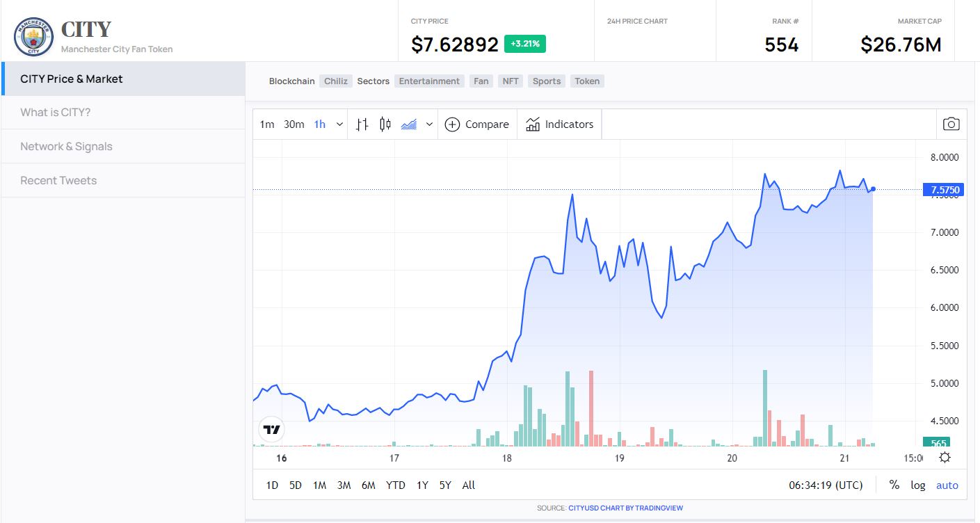Click the Entertainment sector tag
The height and width of the screenshot is (523, 980).
tap(429, 81)
